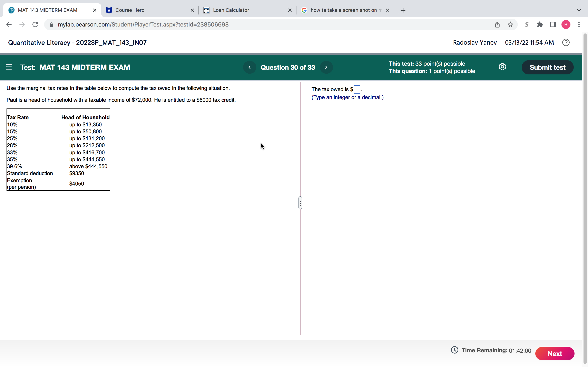
Task: Open test settings gear icon
Action: click(x=502, y=67)
